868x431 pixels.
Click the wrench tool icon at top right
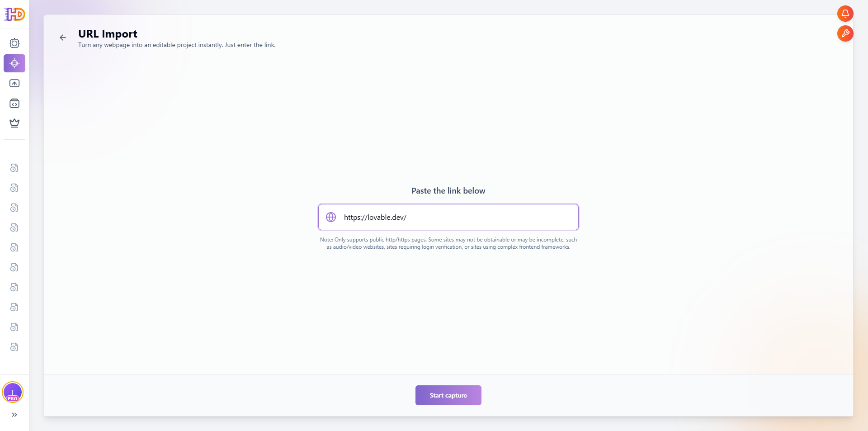click(845, 33)
